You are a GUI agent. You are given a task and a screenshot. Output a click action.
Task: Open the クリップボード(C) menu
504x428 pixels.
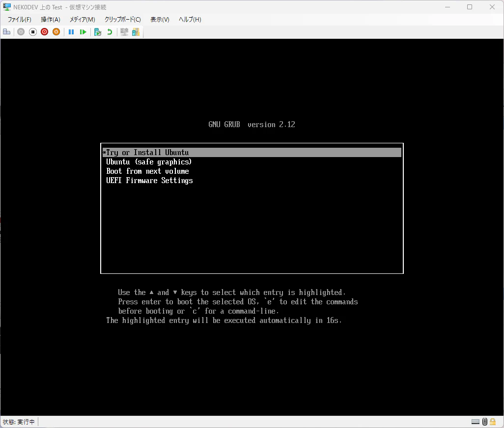[123, 20]
